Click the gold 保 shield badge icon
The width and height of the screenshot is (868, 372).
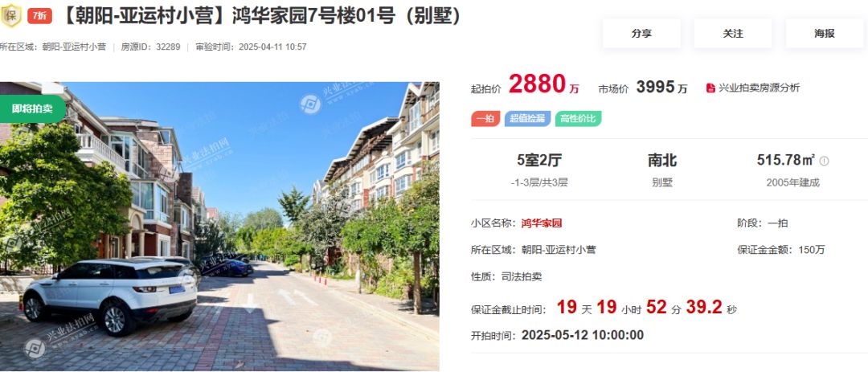[x=10, y=15]
